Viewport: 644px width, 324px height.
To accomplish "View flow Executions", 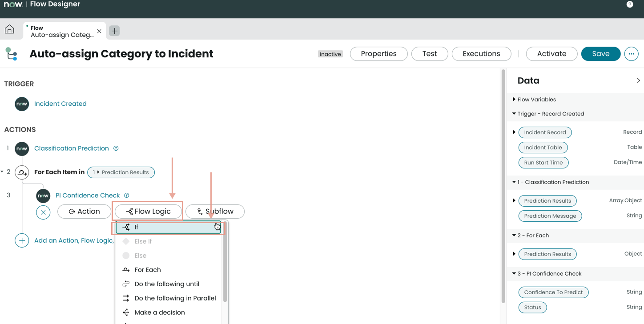I will [x=482, y=54].
